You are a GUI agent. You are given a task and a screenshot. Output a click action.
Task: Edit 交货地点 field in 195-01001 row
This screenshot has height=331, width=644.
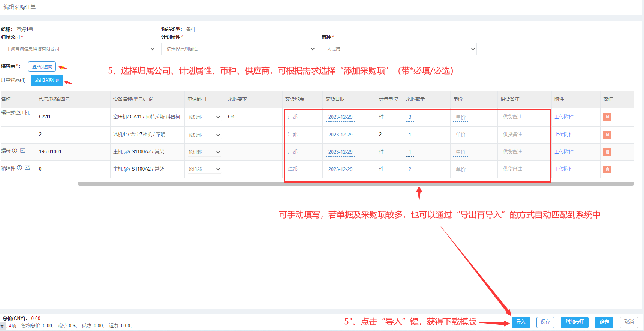pos(302,152)
